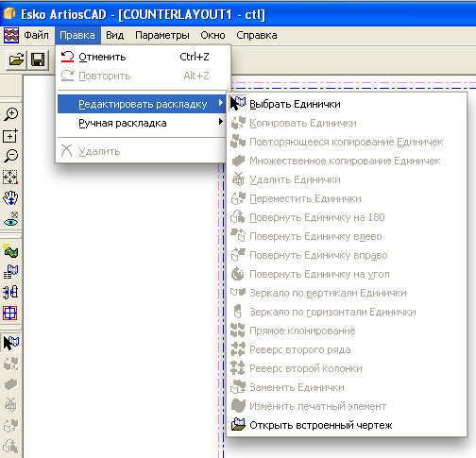Click Копировать Единички entry
The width and height of the screenshot is (476, 458).
click(347, 123)
